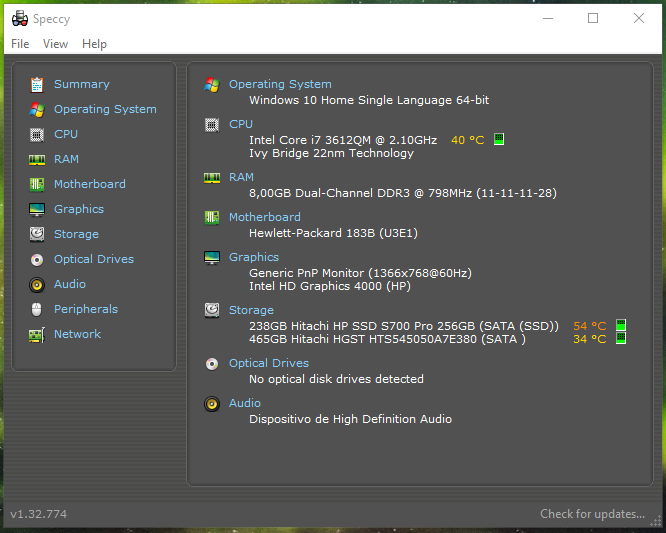This screenshot has height=533, width=666.
Task: Click Check for updates link
Action: tap(592, 514)
